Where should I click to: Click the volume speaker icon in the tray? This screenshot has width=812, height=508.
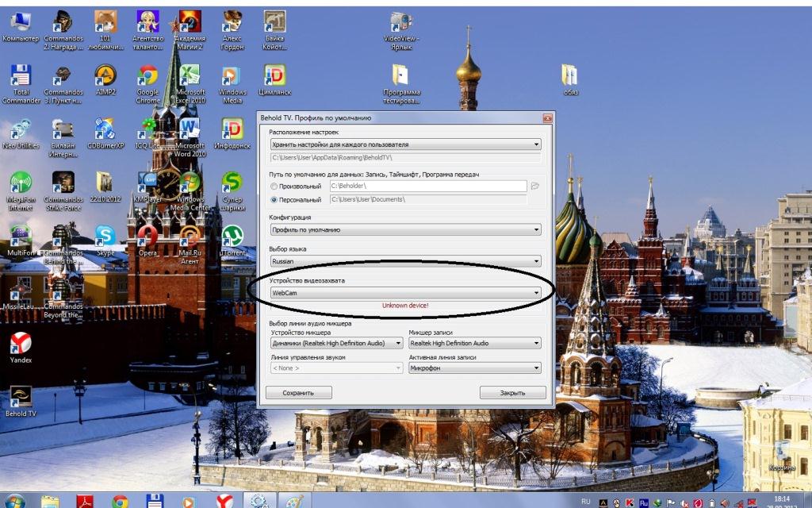[726, 502]
